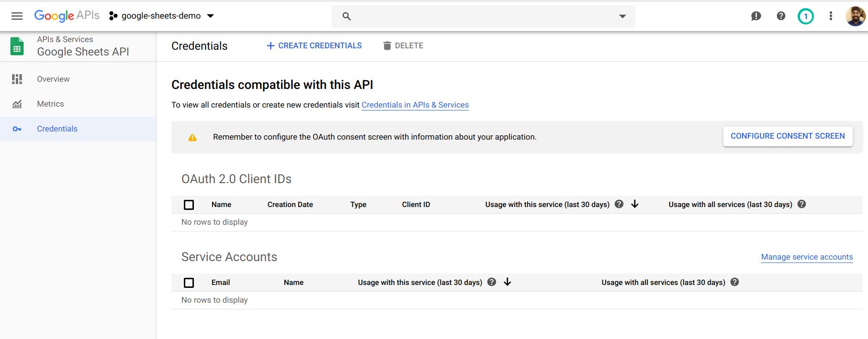
Task: Select all OAuth 2.0 Client IDs checkbox
Action: pos(189,205)
